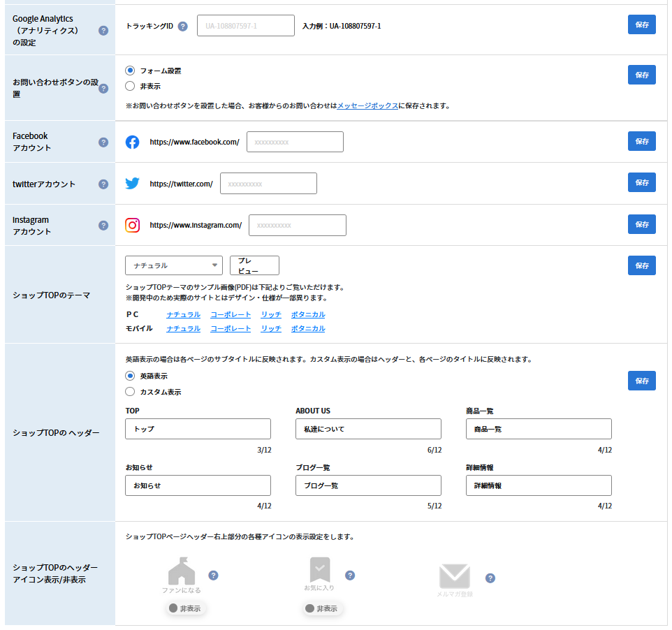Click the ファンになる house icon
672x630 pixels.
[182, 571]
